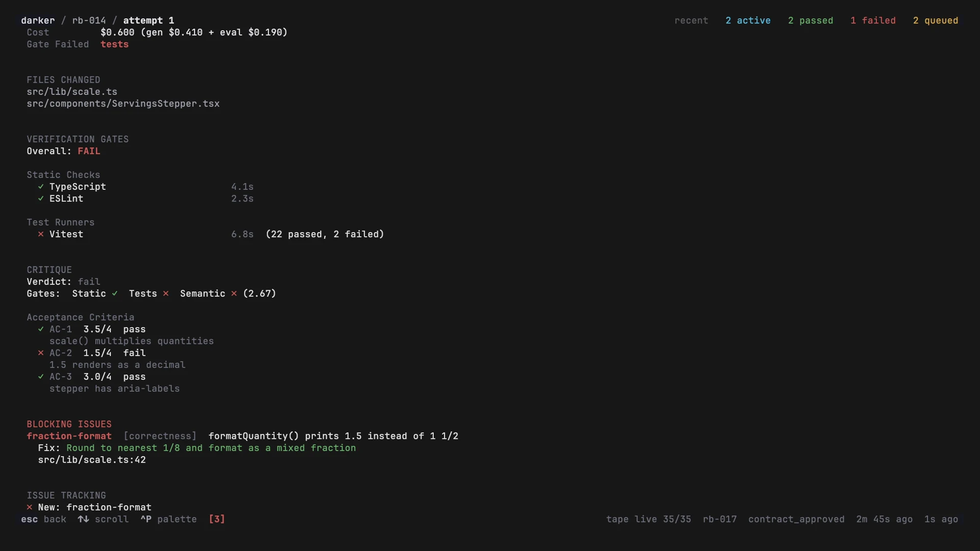The height and width of the screenshot is (551, 980).
Task: Click the cost value $0.600 line
Action: 194,32
